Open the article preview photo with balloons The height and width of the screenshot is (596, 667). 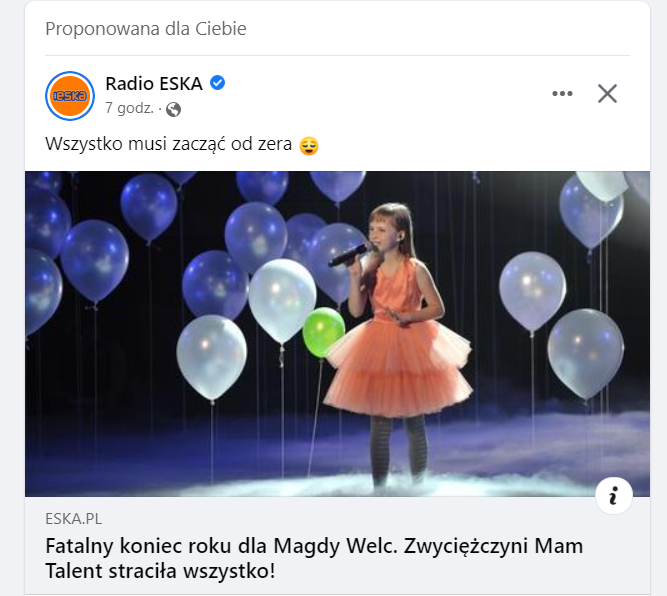tap(337, 334)
